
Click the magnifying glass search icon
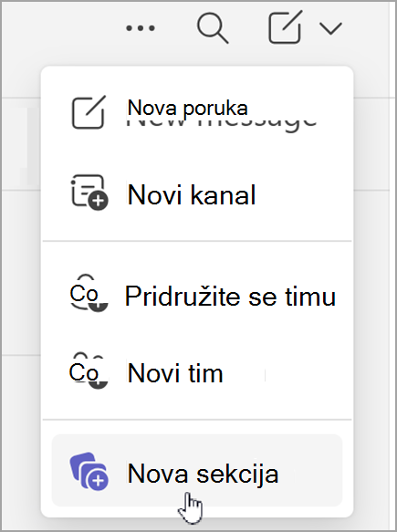tap(213, 27)
